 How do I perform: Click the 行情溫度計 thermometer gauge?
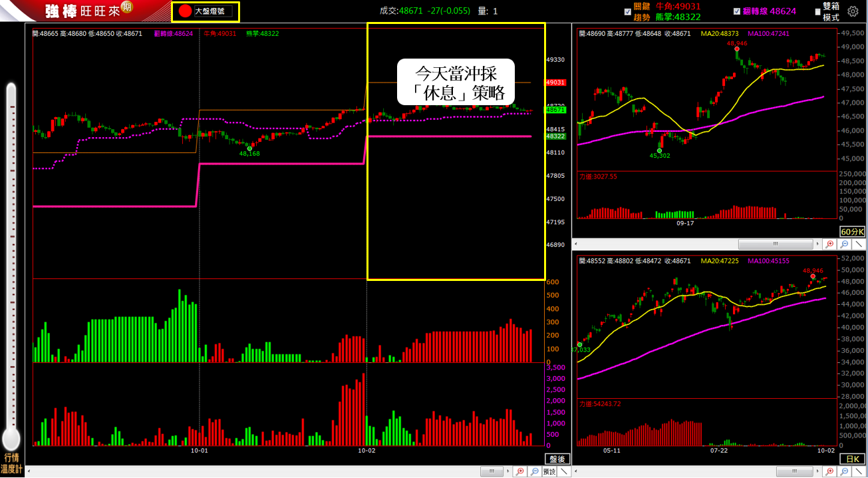point(11,266)
